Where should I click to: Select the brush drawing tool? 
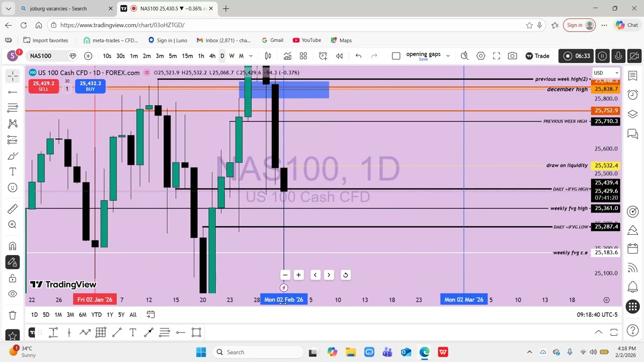click(13, 156)
